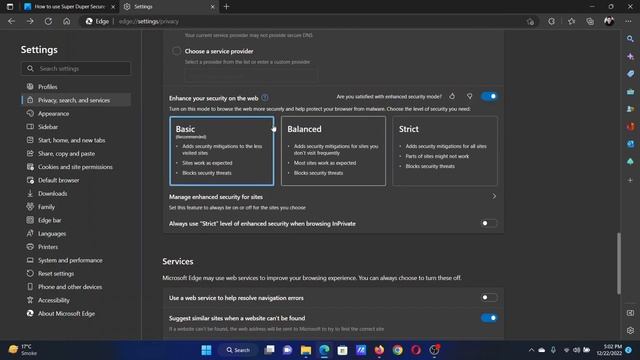Click the address bar URL
The height and width of the screenshot is (360, 640).
[149, 21]
